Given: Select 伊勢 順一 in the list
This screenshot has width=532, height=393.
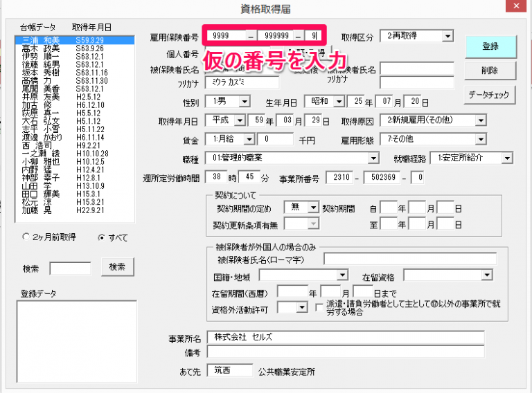Looking at the screenshot, I should 75,57.
